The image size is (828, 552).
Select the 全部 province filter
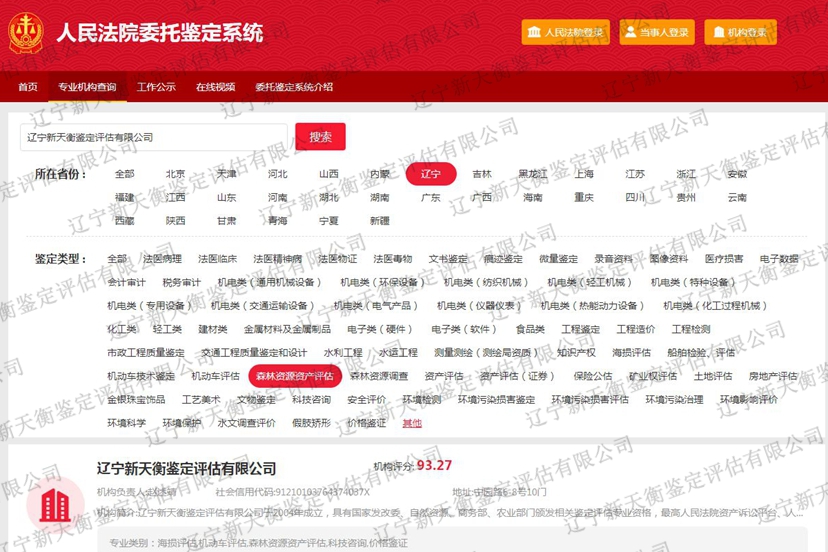125,174
